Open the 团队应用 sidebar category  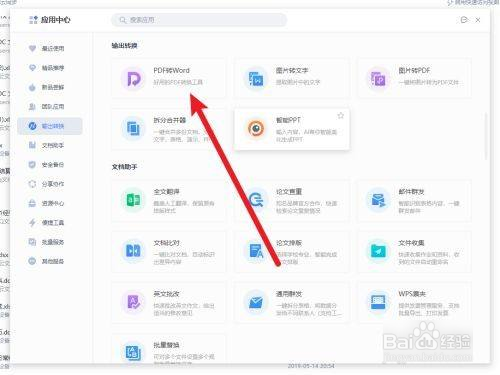(50, 107)
